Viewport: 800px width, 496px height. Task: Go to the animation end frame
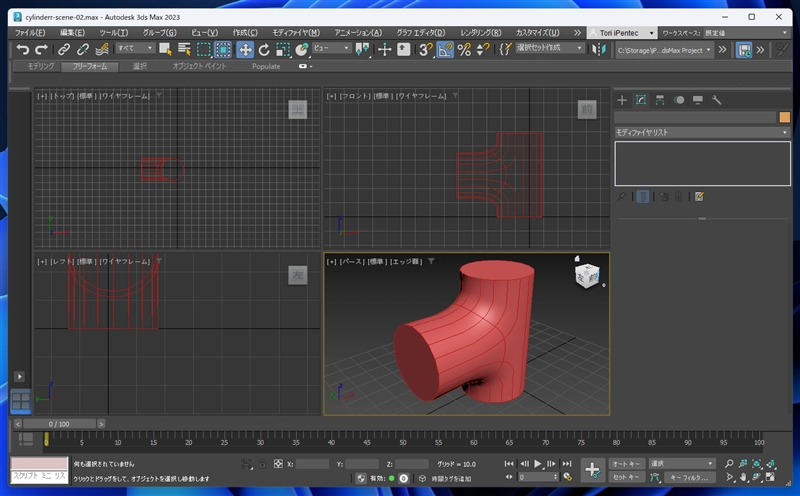567,464
